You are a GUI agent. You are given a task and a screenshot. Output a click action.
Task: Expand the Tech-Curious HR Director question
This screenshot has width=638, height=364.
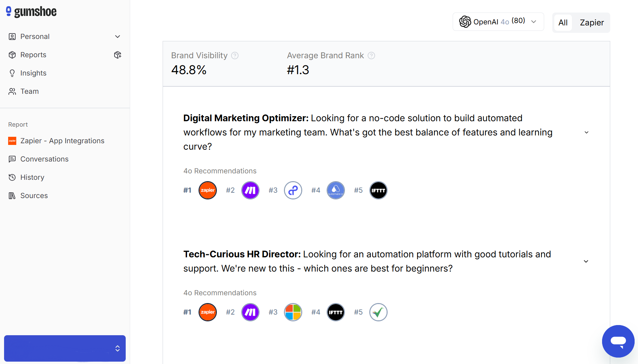pyautogui.click(x=586, y=261)
